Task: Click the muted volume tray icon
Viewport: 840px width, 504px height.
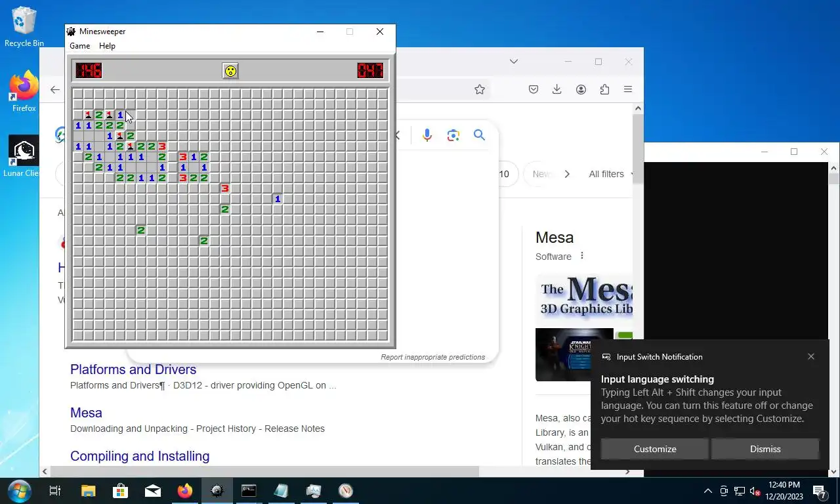Action: pos(755,491)
